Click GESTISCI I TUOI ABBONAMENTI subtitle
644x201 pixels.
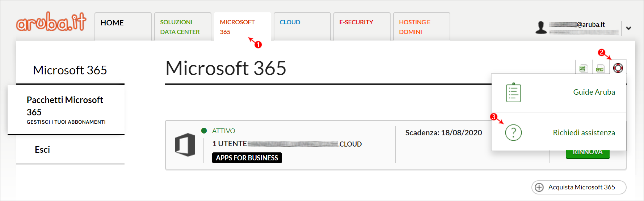(66, 122)
